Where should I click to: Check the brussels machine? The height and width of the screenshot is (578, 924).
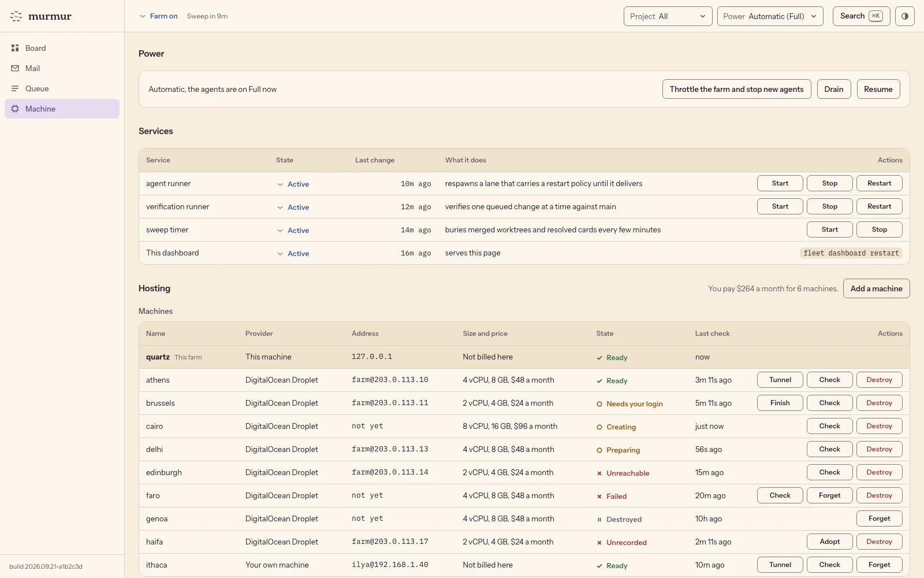[830, 403]
